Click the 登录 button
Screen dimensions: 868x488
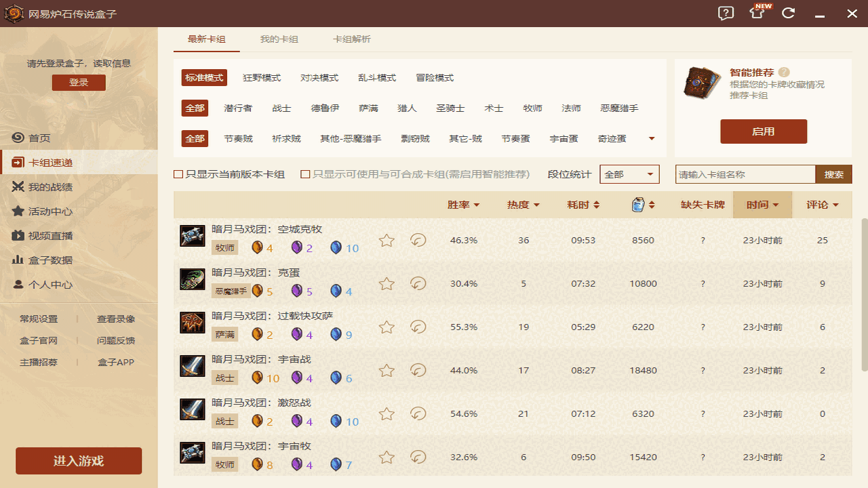pyautogui.click(x=79, y=83)
